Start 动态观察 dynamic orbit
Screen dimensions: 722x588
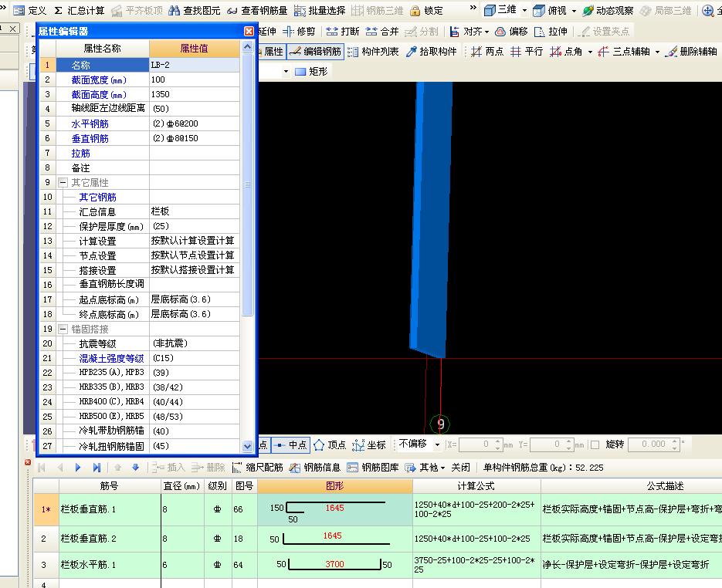(608, 10)
